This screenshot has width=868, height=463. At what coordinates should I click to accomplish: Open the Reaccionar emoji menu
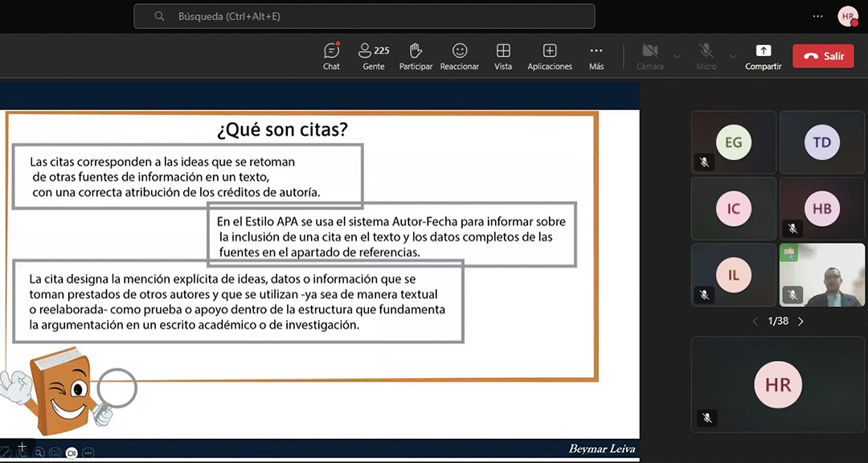(460, 56)
